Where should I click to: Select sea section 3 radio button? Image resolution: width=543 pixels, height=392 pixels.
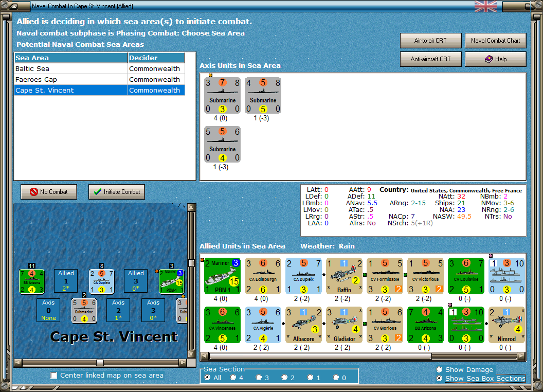coord(259,378)
